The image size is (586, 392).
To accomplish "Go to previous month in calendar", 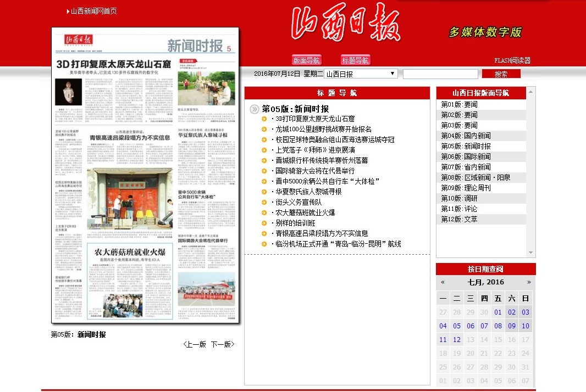I will click(443, 282).
